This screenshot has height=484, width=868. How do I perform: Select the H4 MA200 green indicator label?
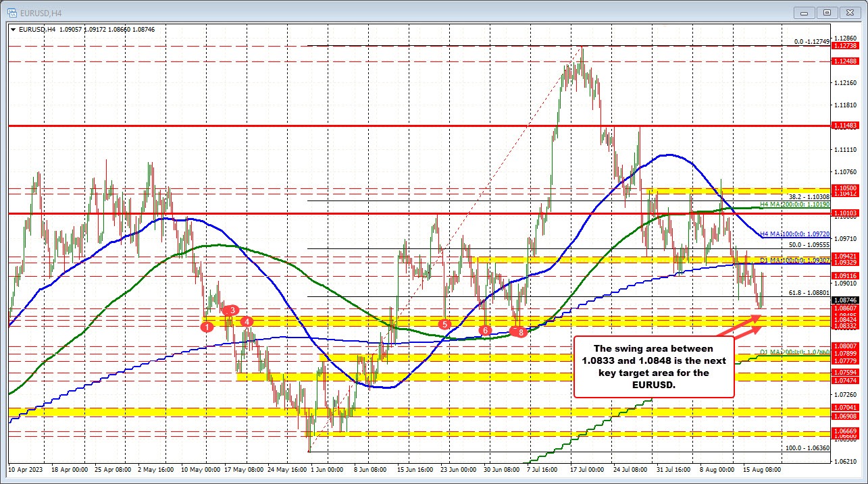pos(794,204)
